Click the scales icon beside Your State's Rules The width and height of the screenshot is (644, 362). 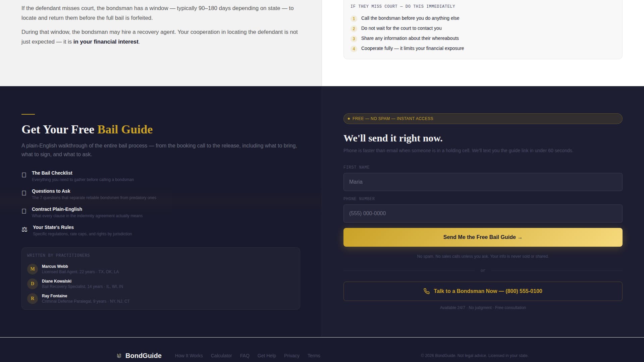(x=24, y=229)
